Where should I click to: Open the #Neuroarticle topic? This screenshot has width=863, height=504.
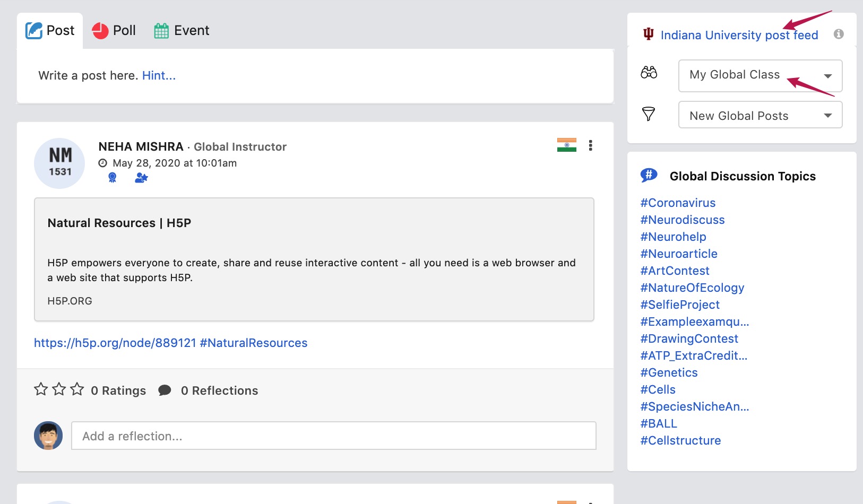click(679, 254)
